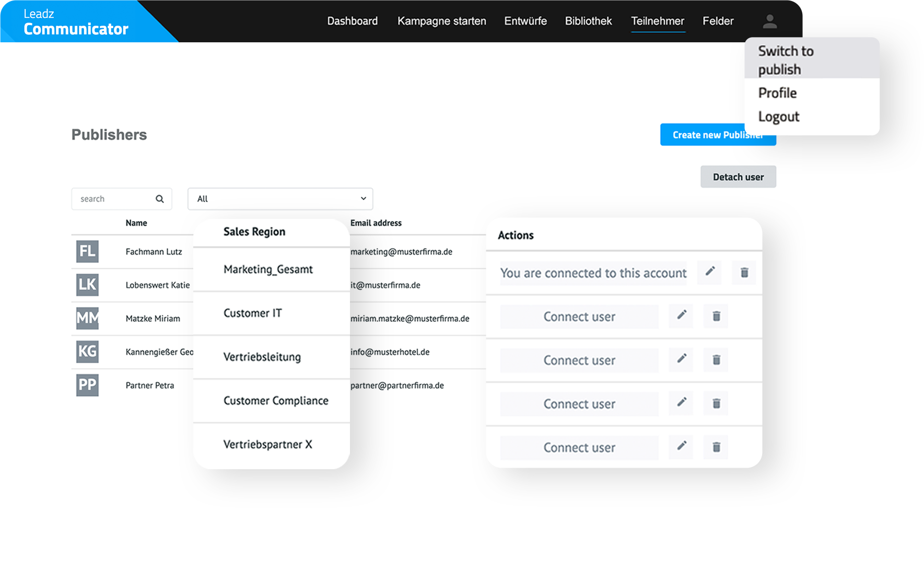Click the Sales Region column header
924x581 pixels.
tap(254, 232)
